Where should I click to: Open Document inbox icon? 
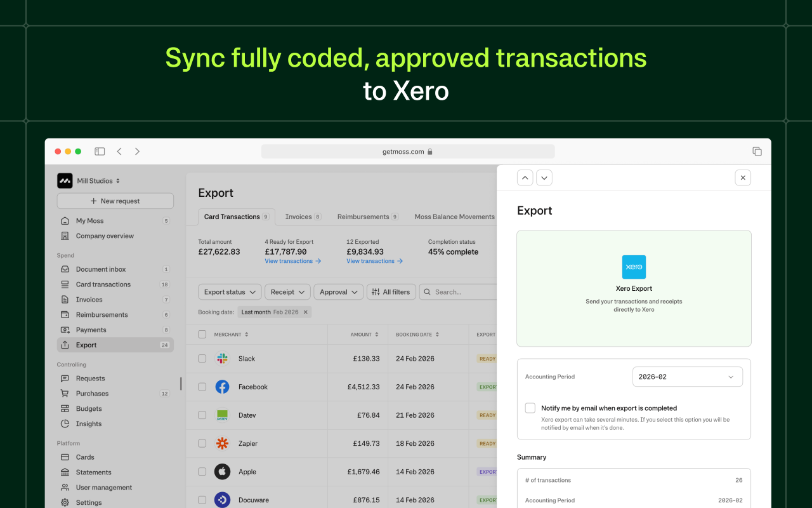pyautogui.click(x=65, y=269)
